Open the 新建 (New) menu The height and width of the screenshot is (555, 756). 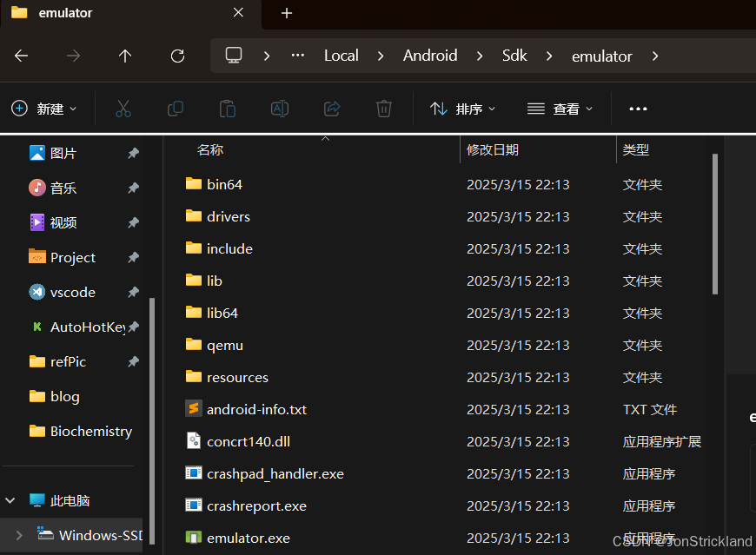pos(45,109)
